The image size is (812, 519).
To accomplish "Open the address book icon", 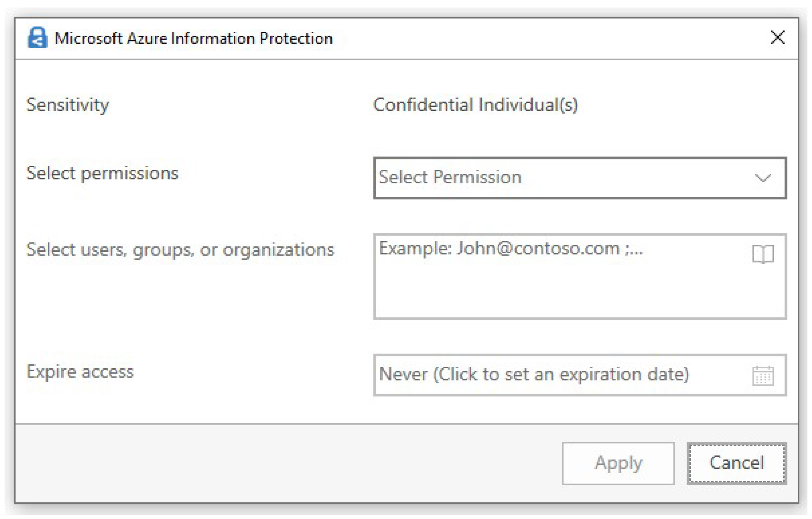I will [x=763, y=254].
